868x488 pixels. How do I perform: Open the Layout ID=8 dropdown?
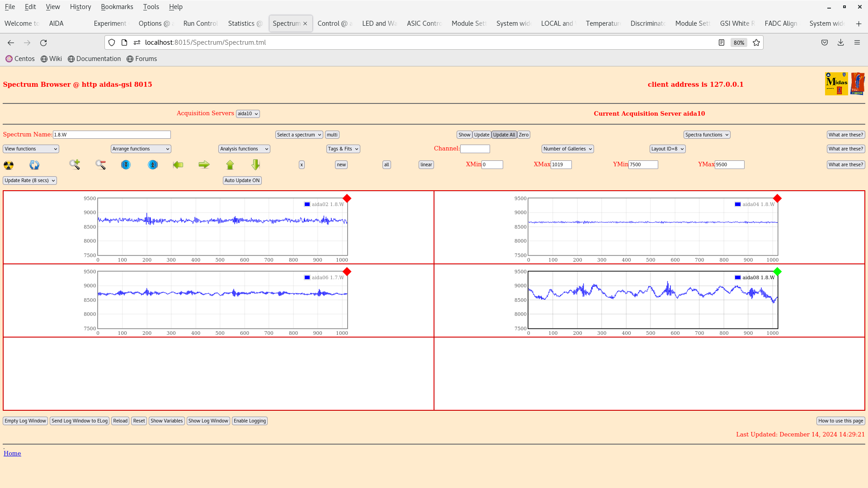[667, 149]
